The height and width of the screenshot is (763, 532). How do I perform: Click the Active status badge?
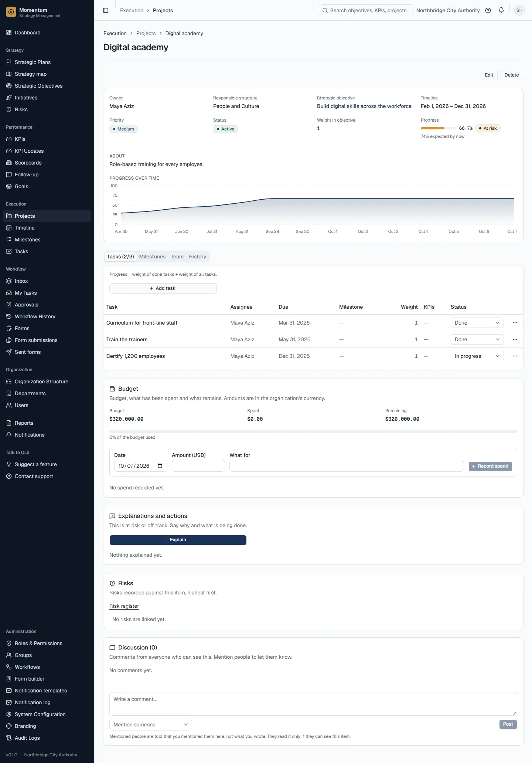(225, 129)
